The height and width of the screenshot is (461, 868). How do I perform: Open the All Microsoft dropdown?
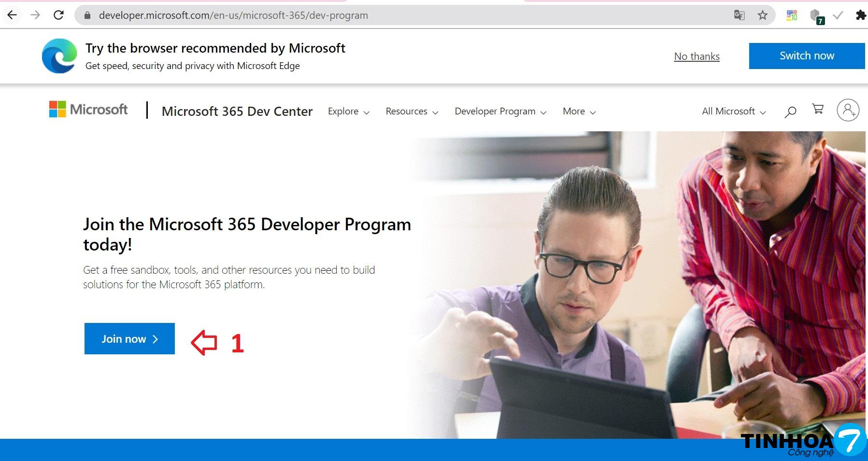[x=733, y=112]
